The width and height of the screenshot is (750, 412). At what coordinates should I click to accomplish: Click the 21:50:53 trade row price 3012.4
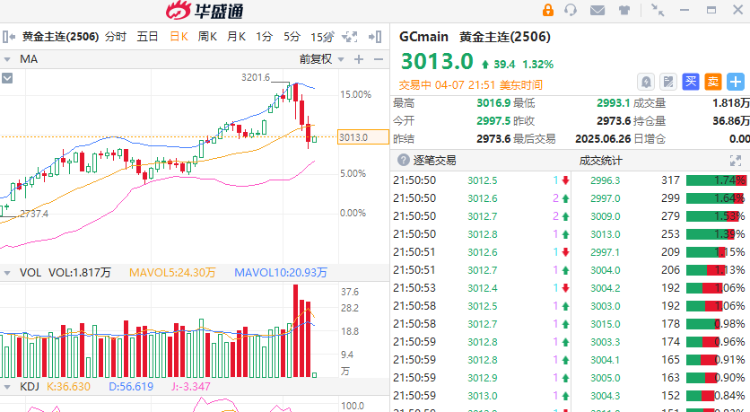point(482,288)
